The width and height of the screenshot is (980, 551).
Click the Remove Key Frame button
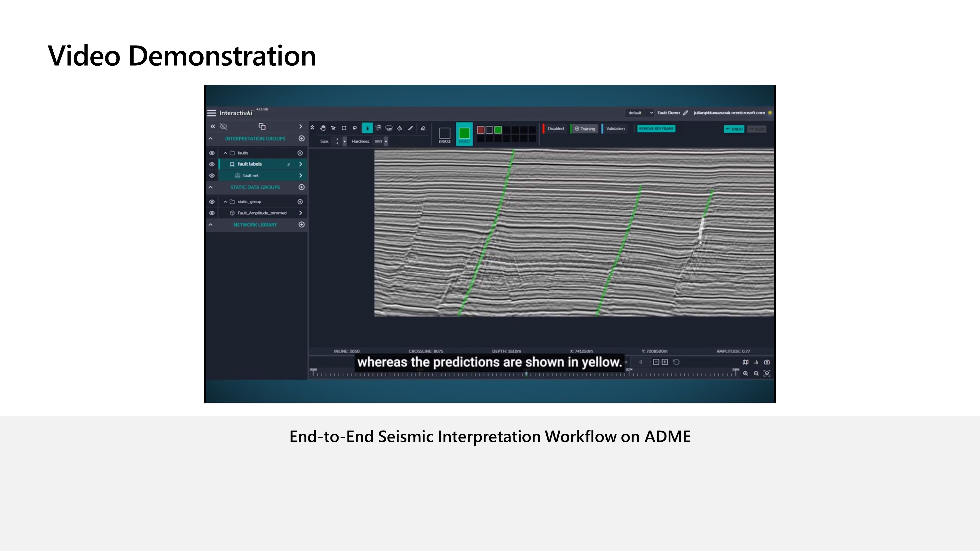[x=656, y=129]
